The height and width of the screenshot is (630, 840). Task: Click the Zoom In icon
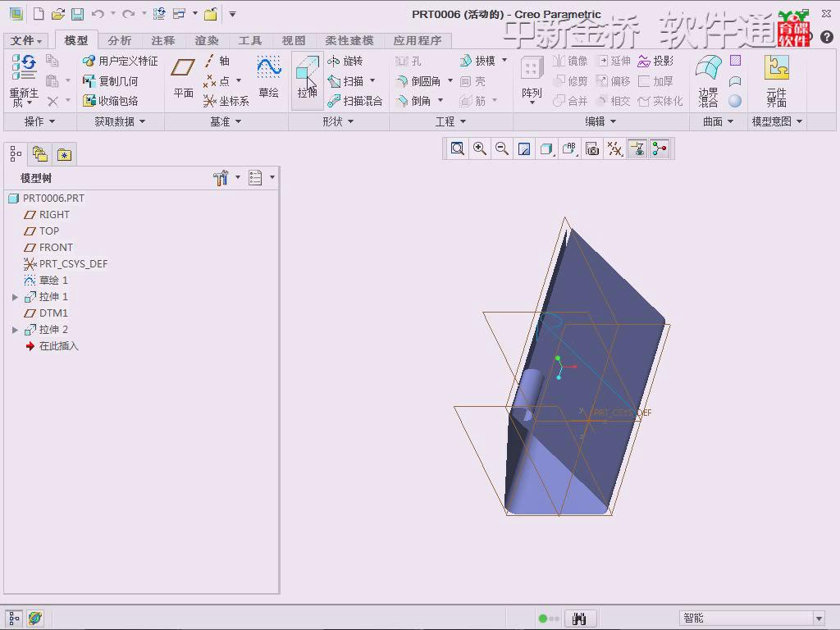point(479,149)
